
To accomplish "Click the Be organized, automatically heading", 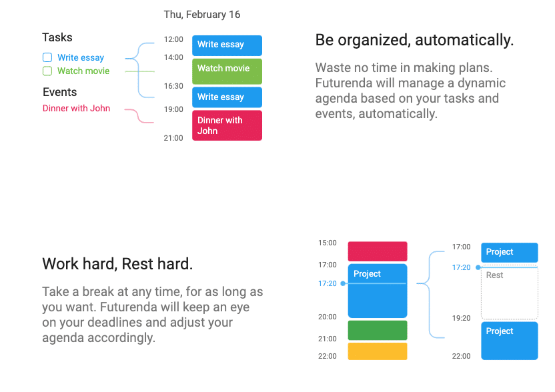I will (414, 40).
